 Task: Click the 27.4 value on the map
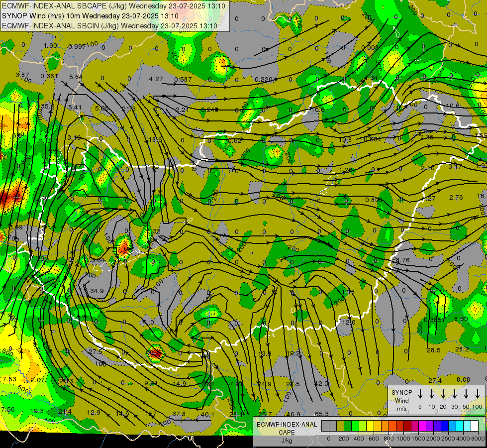click(x=435, y=380)
